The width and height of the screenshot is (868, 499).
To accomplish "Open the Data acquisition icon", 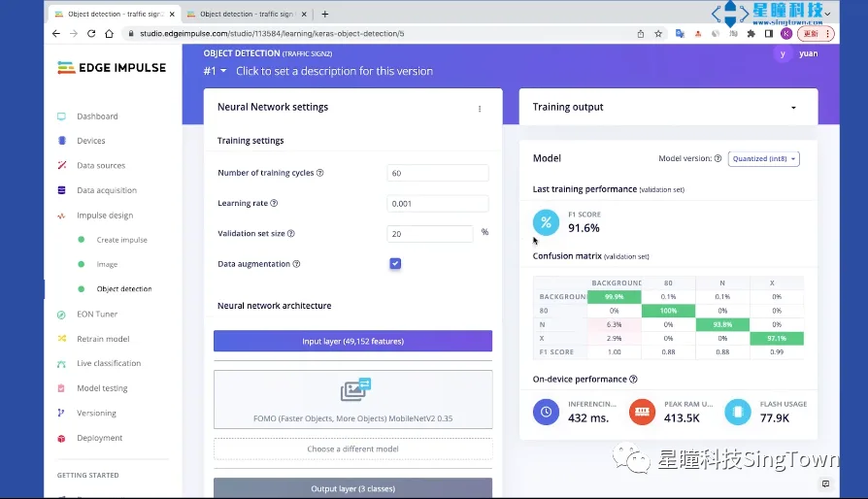I will pyautogui.click(x=61, y=190).
